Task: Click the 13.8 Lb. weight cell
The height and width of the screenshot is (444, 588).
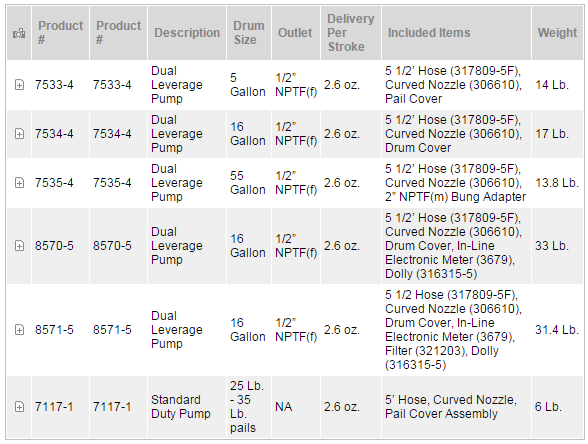Action: coord(557,183)
